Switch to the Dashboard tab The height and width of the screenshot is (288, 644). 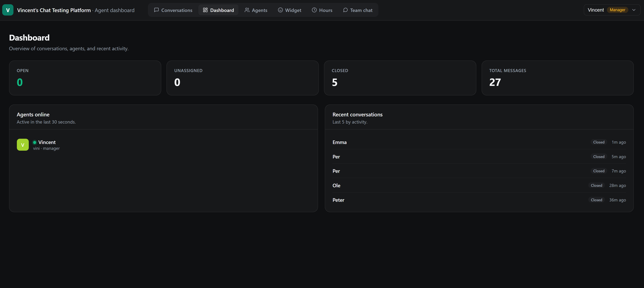click(x=218, y=10)
